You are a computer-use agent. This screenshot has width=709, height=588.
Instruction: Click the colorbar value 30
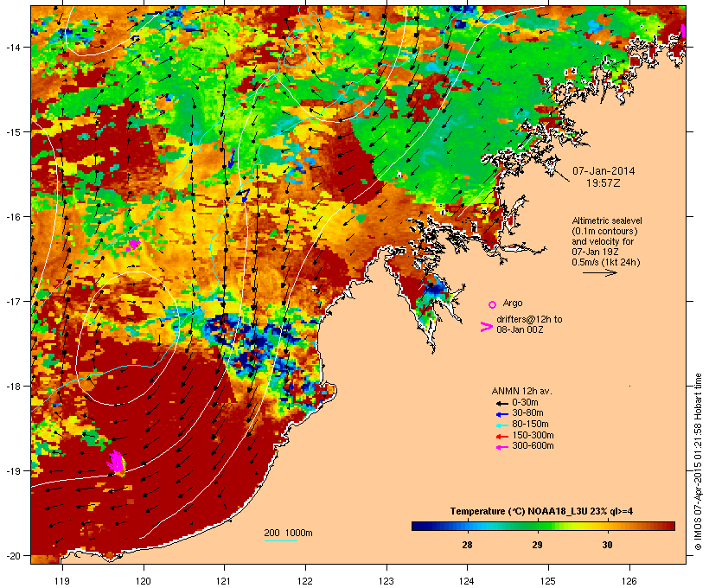click(x=607, y=545)
